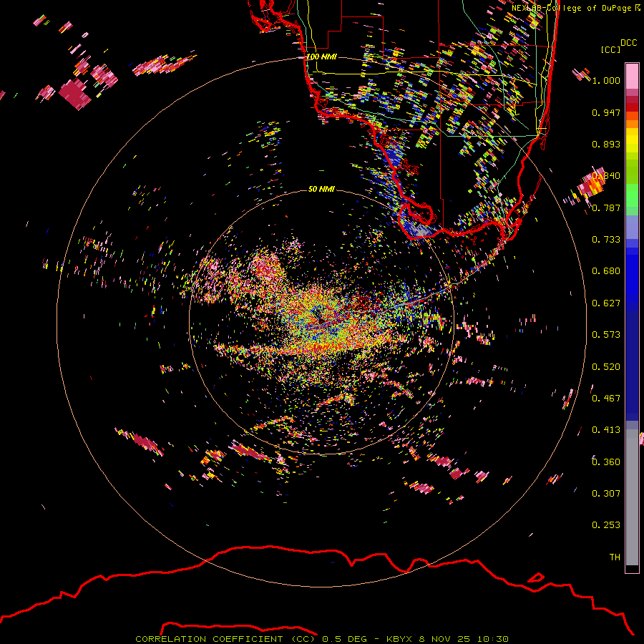
Task: Click the [CC] units label
Action: click(x=610, y=49)
